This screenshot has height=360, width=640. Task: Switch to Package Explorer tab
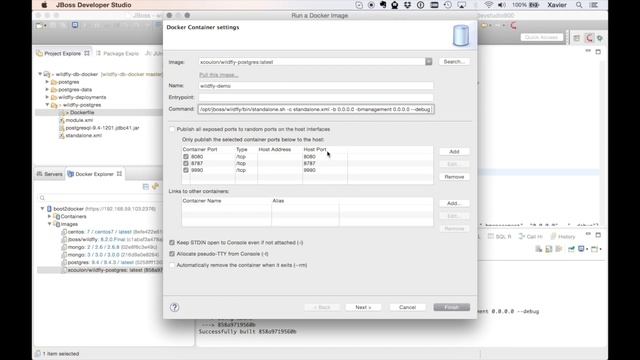tap(118, 53)
